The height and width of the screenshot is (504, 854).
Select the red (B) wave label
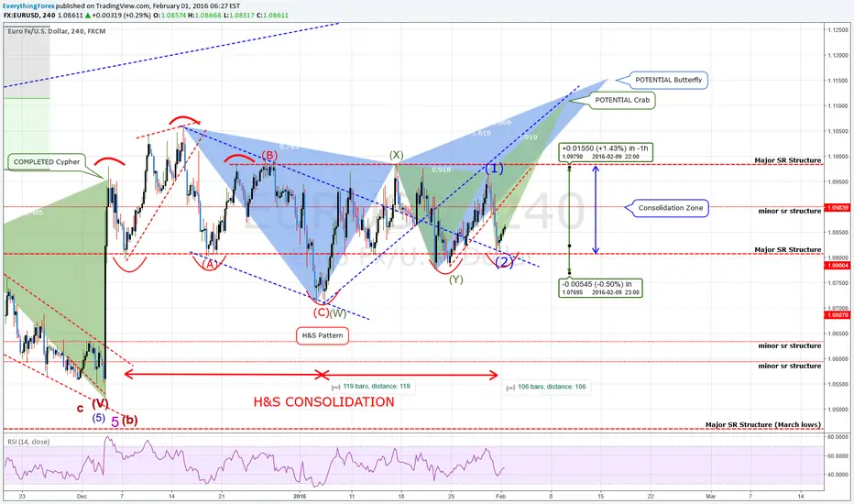point(269,156)
